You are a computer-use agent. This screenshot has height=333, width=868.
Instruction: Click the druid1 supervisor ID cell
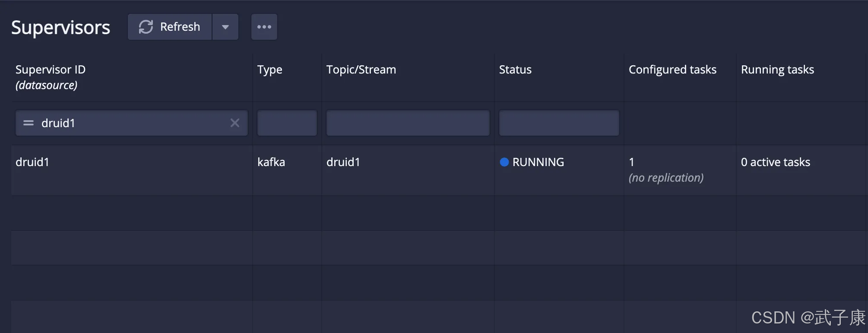[x=32, y=162]
